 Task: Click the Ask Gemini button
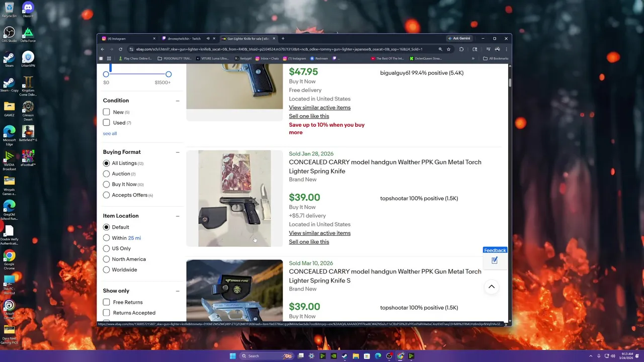[458, 39]
